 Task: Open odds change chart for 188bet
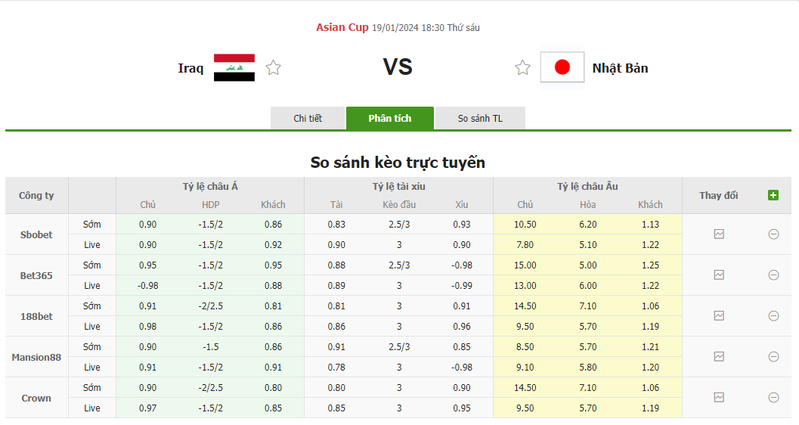click(718, 316)
